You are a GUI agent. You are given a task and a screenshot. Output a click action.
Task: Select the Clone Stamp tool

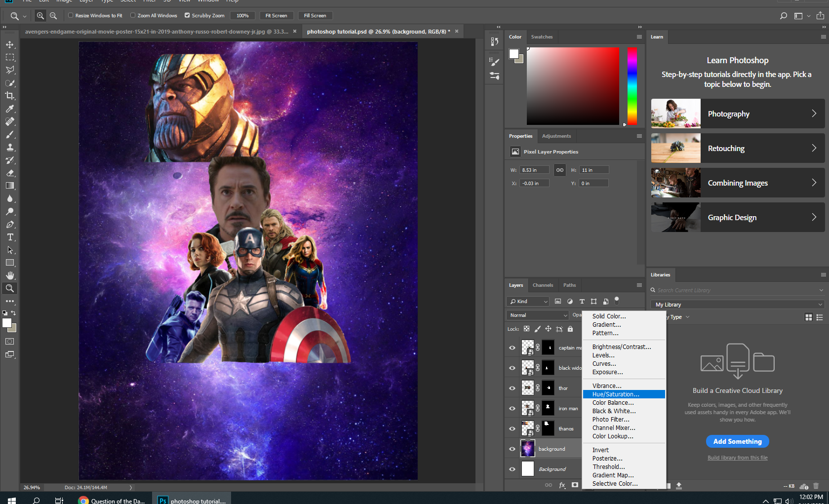point(10,147)
